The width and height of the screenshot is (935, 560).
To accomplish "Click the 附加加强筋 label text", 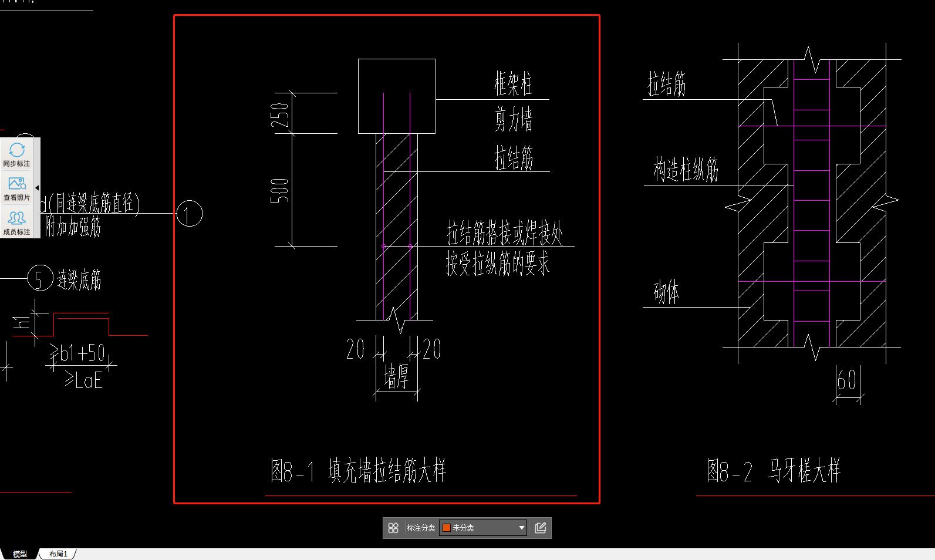I will click(73, 226).
